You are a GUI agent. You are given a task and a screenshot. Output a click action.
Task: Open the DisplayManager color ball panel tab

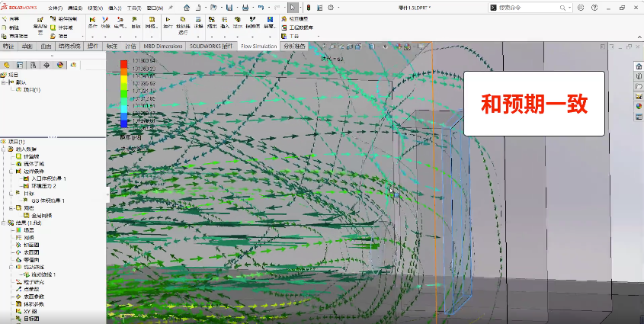(x=60, y=65)
